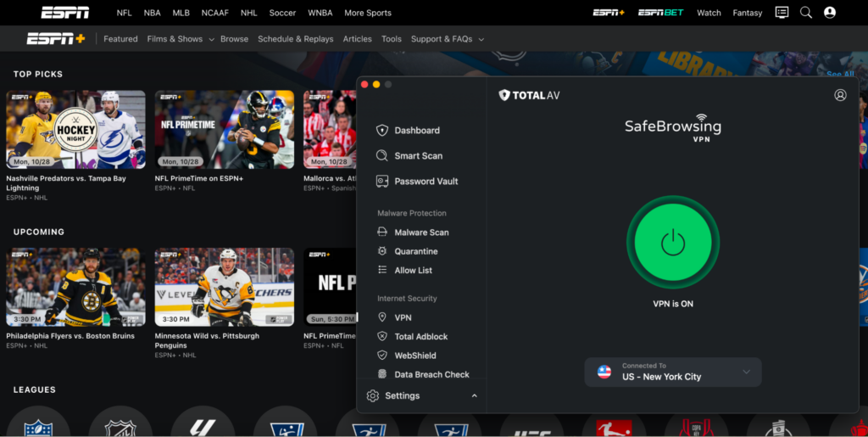Screen dimensions: 868x437
Task: Open More Sports menu
Action: (368, 13)
